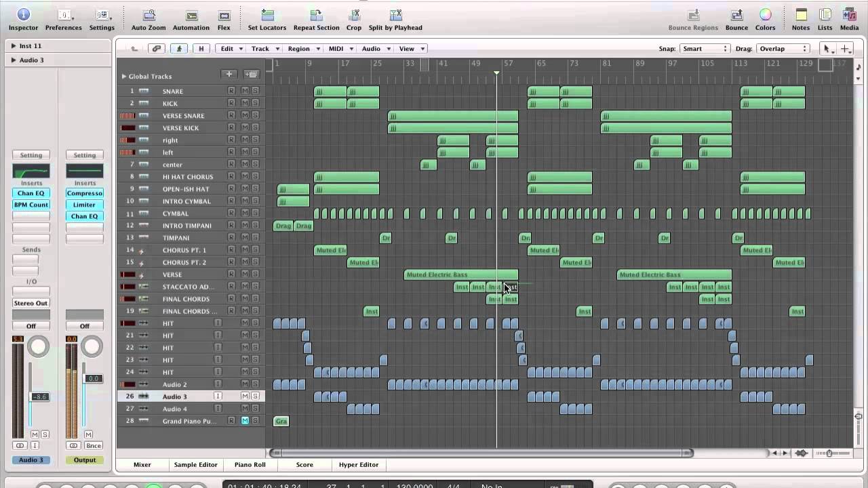Toggle the Hide View H button

pyautogui.click(x=201, y=49)
